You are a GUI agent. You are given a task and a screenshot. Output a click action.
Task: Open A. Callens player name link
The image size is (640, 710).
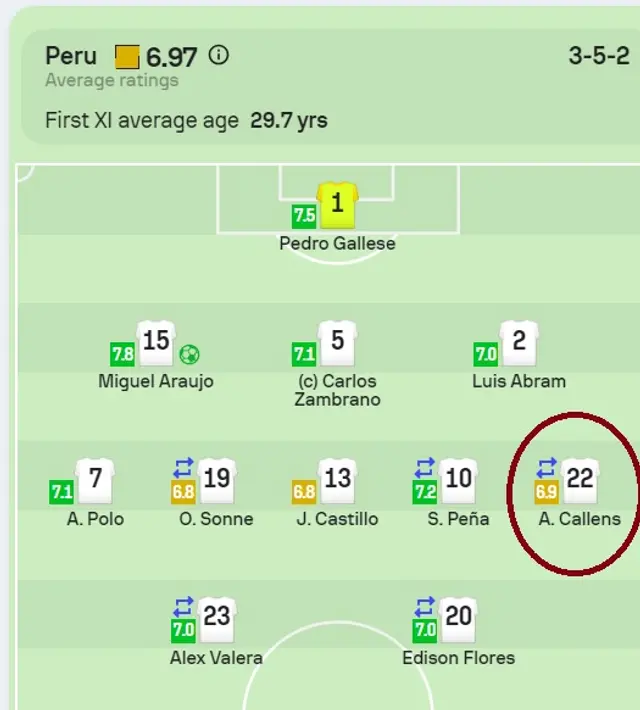pos(580,519)
